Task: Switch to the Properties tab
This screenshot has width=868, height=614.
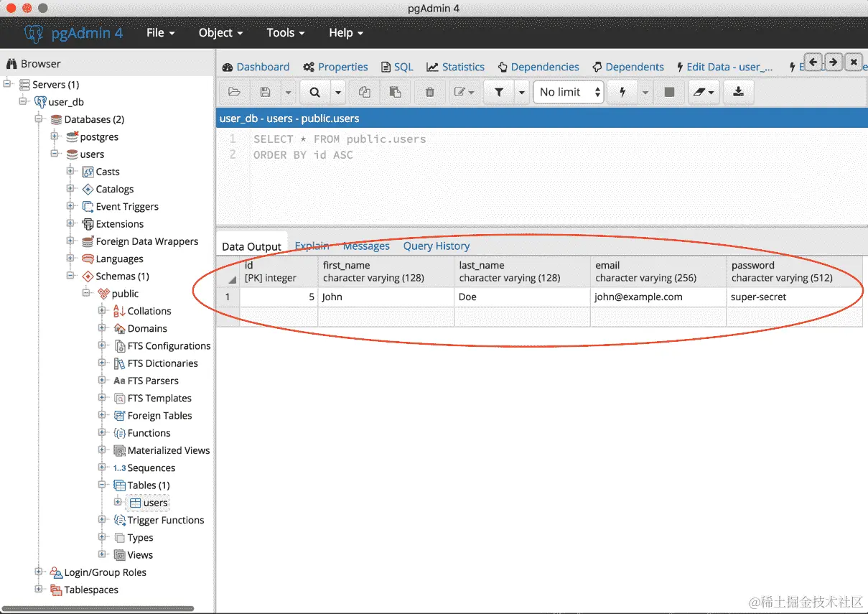Action: coord(335,67)
